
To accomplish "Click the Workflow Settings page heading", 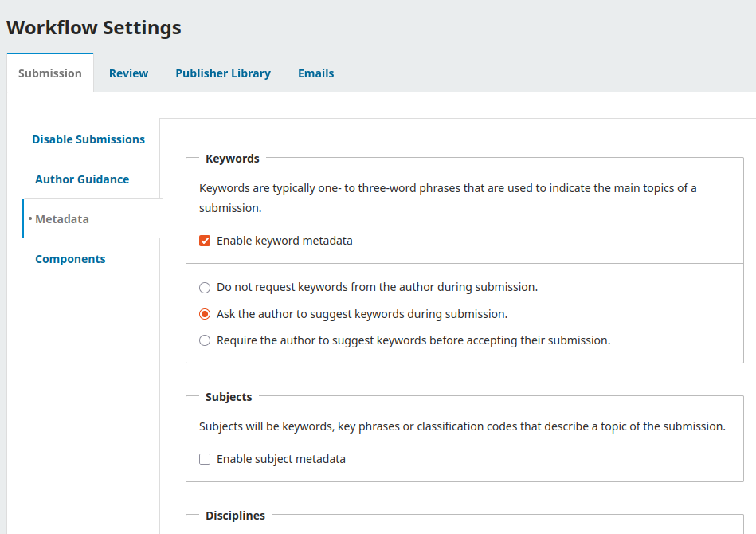I will coord(94,28).
